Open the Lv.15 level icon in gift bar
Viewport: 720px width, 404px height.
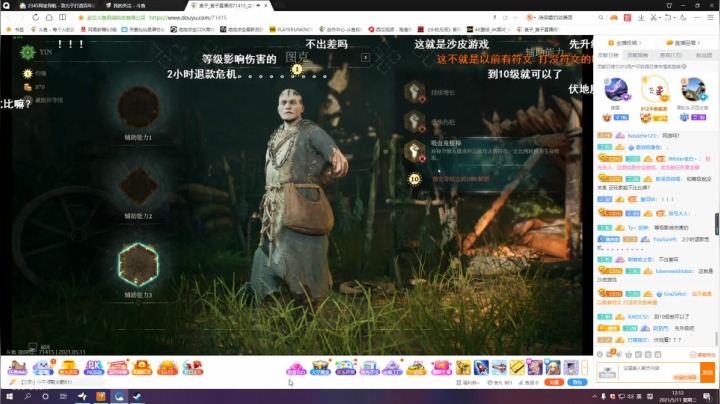[167, 367]
